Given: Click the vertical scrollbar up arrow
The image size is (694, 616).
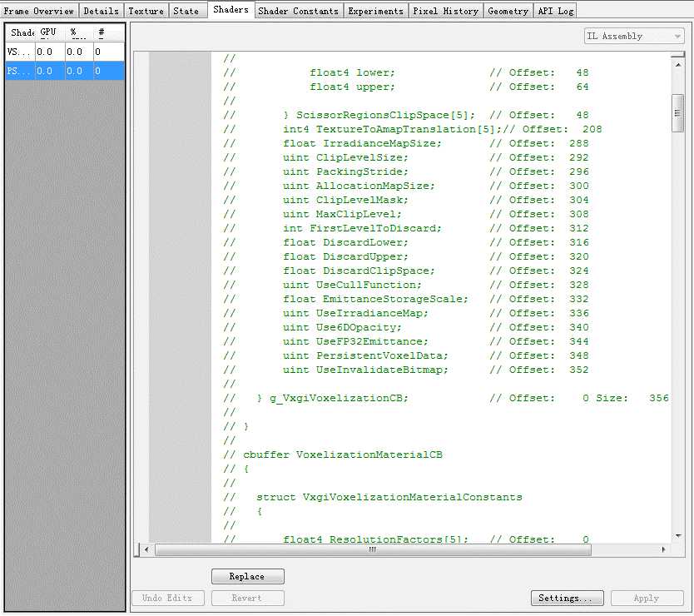Looking at the screenshot, I should [678, 64].
